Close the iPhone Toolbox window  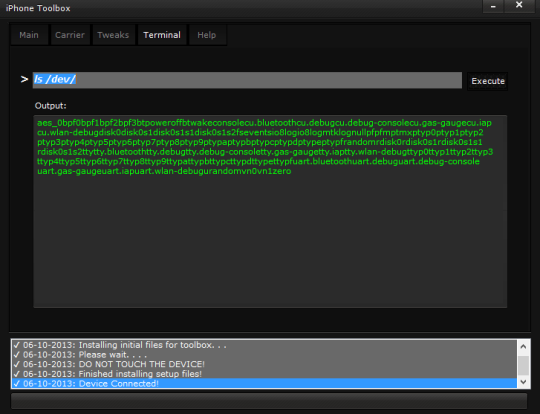[x=519, y=6]
